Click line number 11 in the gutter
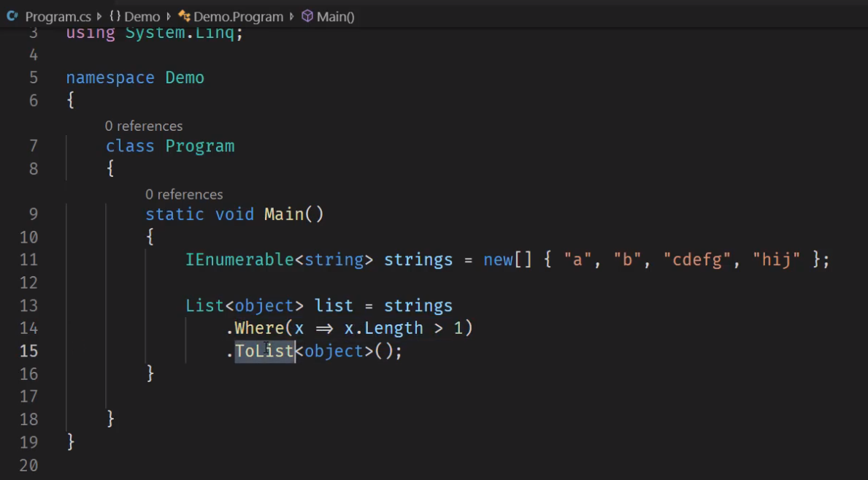Screen dimensions: 868x480 point(28,260)
